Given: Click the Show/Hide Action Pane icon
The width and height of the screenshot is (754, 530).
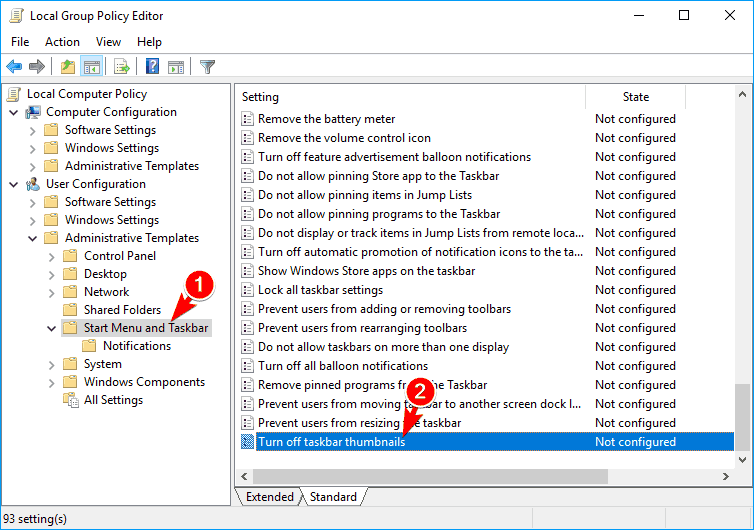Looking at the screenshot, I should (x=176, y=67).
